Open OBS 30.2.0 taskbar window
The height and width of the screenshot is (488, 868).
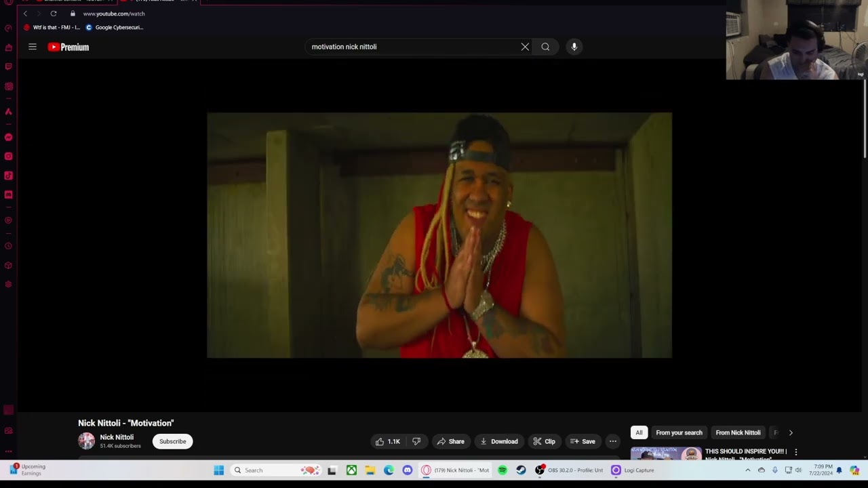tap(568, 470)
